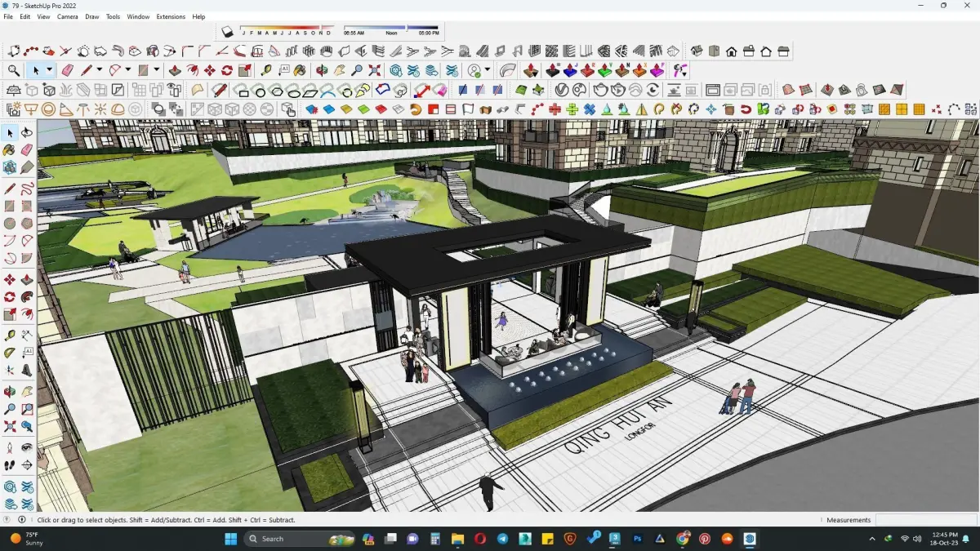Click the "Measurements" label in status bar

coord(849,520)
